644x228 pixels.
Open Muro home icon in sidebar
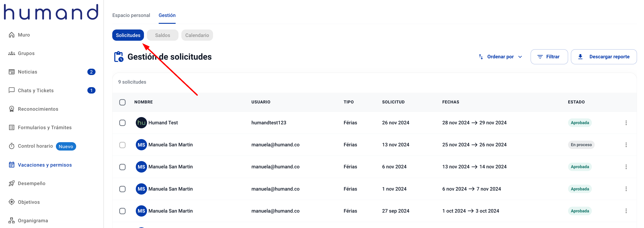11,35
